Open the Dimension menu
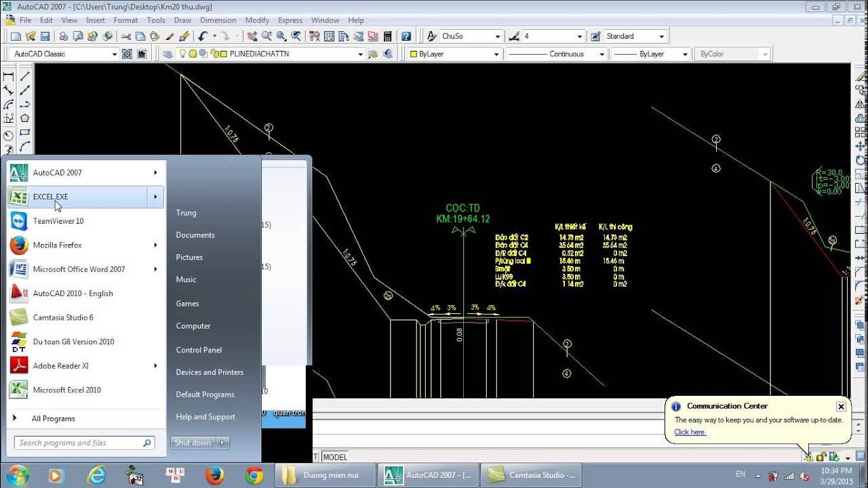This screenshot has height=488, width=868. (218, 20)
